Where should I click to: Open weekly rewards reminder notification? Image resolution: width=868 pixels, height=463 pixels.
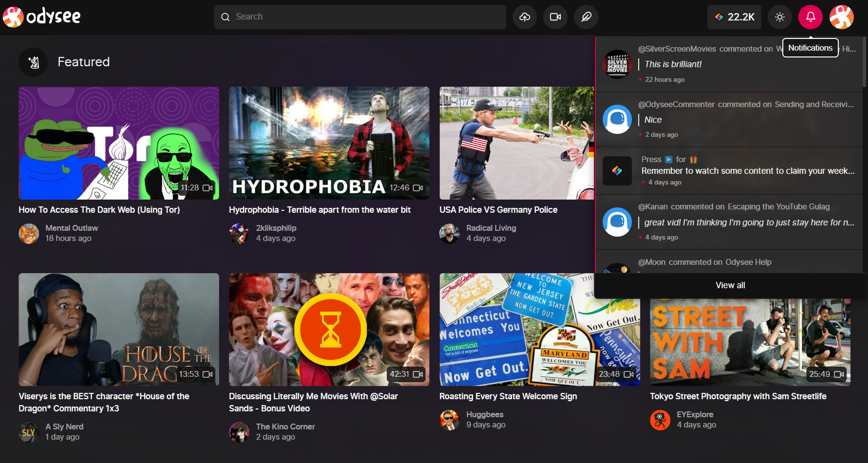[729, 171]
